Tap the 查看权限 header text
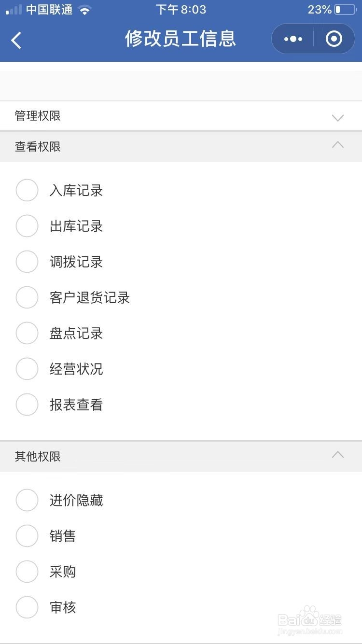This screenshot has height=644, width=362. click(x=38, y=147)
